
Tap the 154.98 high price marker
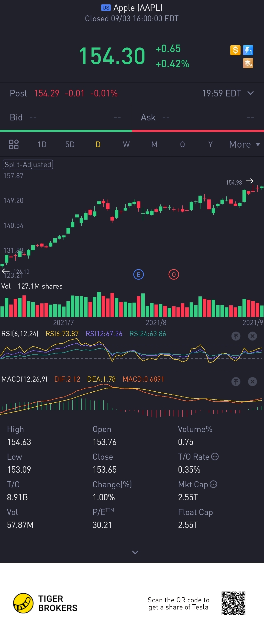pos(234,183)
